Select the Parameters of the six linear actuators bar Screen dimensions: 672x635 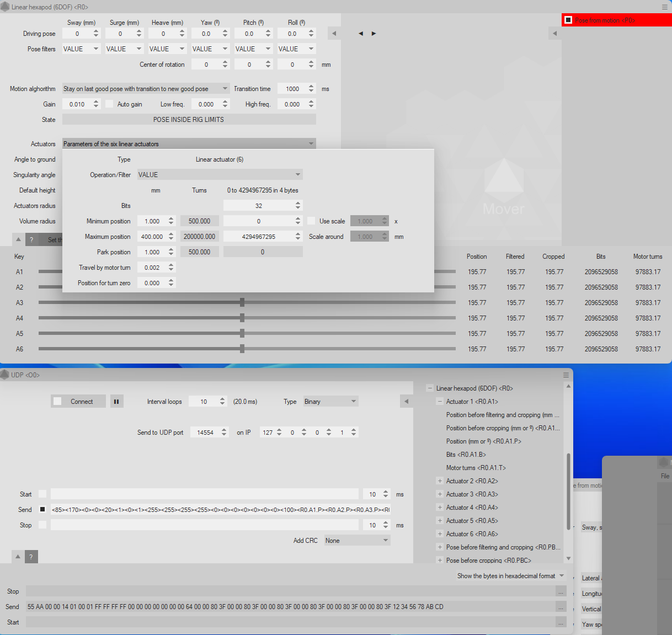click(x=189, y=143)
